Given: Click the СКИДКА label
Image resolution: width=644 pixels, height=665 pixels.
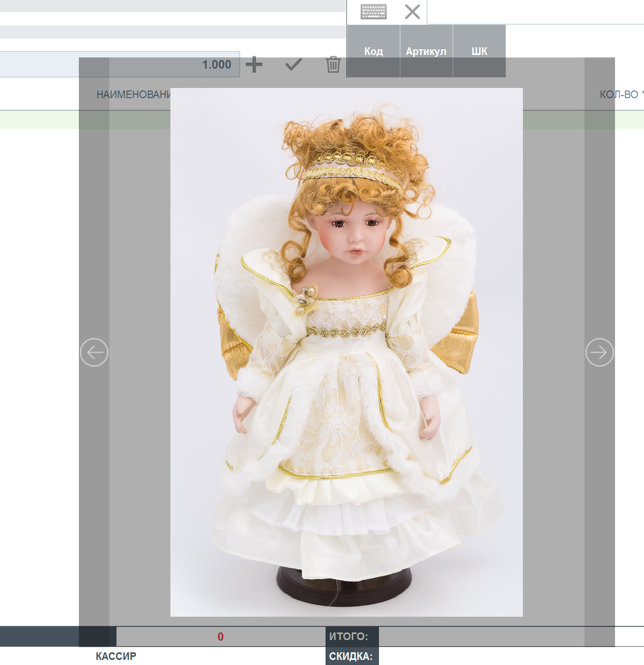Looking at the screenshot, I should (351, 656).
